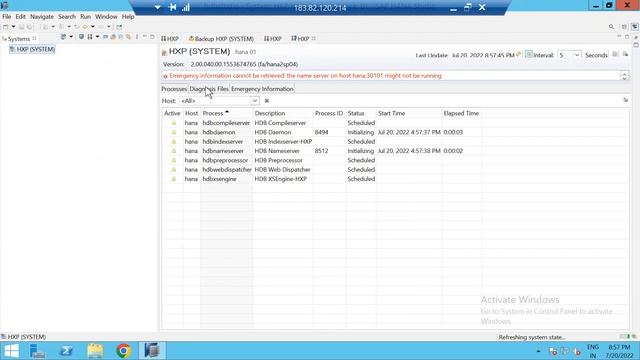Switch to the Diagnosis Files tab
Viewport: 640px width, 360px height.
point(209,89)
